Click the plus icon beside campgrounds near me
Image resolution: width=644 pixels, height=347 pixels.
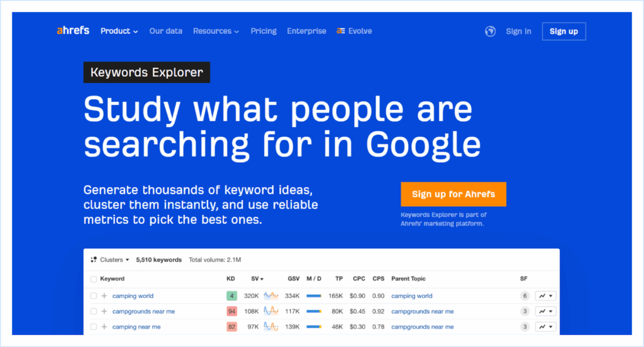pos(104,311)
